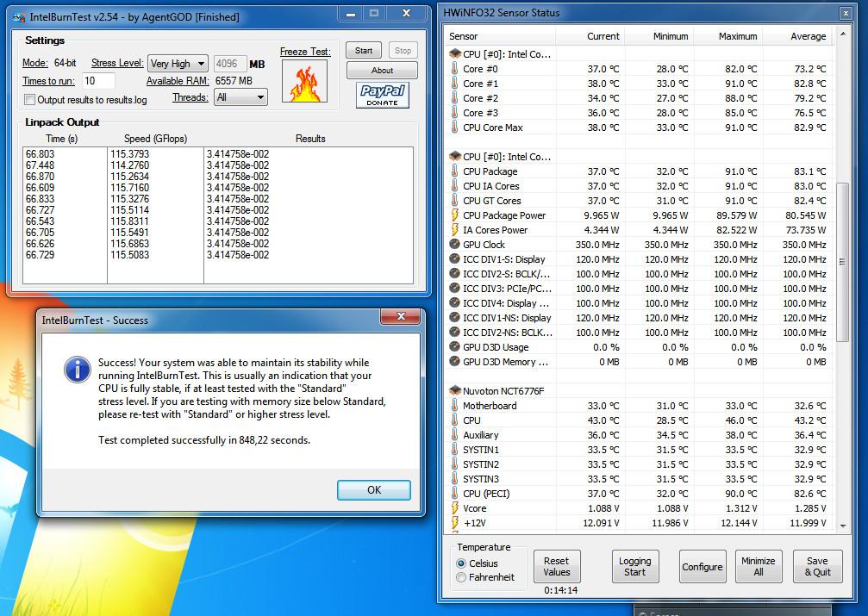Screen dimensions: 868x616
Task: Click the 4096 MB memory size field
Action: click(x=230, y=64)
